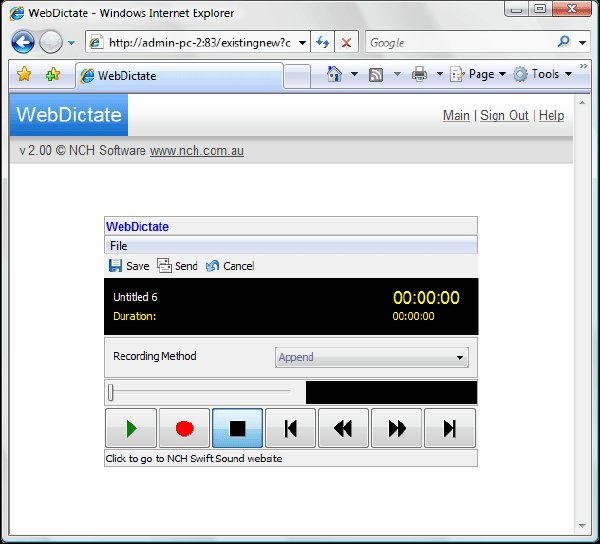Viewport: 600px width, 544px height.
Task: Close the Internet Explorer window
Action: pos(572,8)
